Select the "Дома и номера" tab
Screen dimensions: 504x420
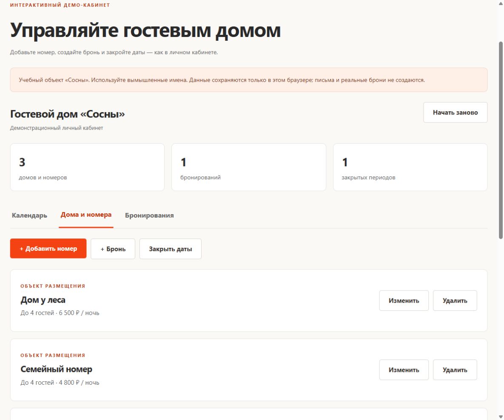tap(86, 215)
